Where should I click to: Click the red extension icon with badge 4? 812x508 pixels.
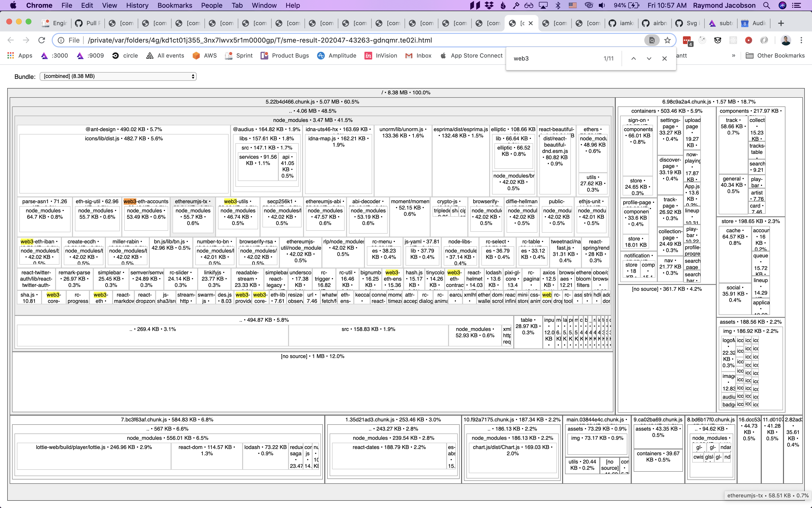coord(687,41)
